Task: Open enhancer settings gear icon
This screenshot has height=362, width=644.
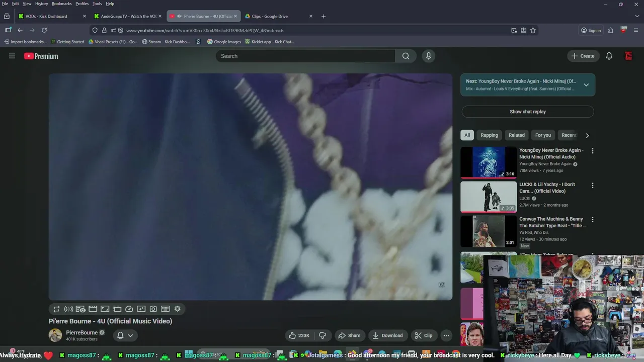Action: click(x=177, y=309)
